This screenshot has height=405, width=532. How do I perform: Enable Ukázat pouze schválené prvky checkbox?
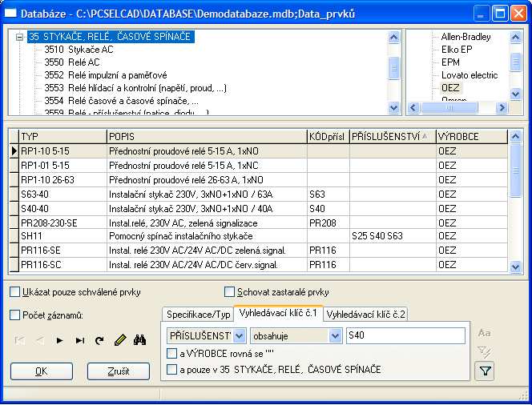[15, 292]
